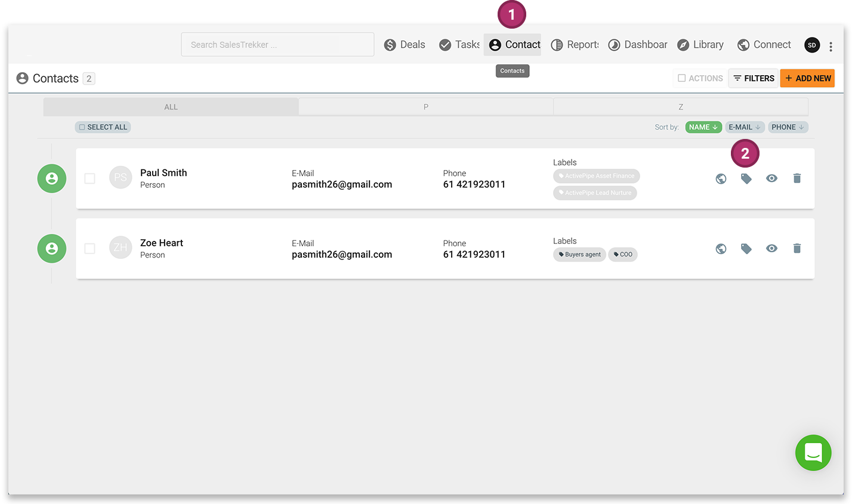Click globe icon for Paul Smith
The image size is (852, 504).
pyautogui.click(x=721, y=178)
